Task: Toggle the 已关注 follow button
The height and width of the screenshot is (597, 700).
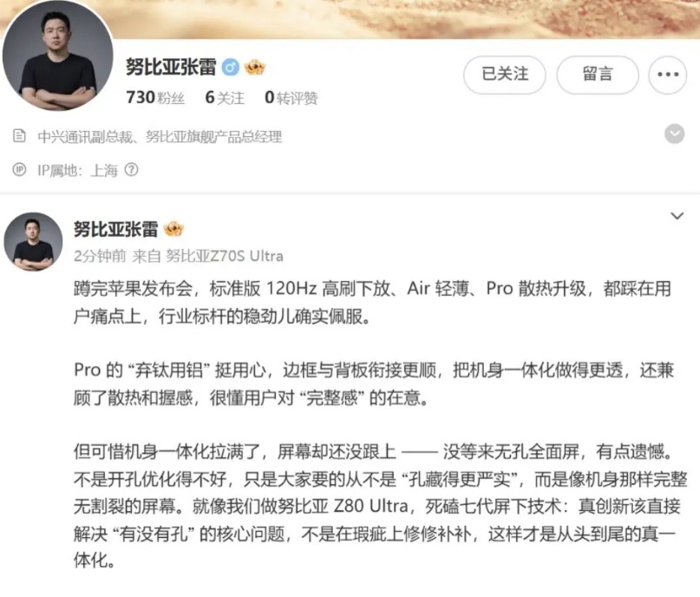Action: click(505, 75)
